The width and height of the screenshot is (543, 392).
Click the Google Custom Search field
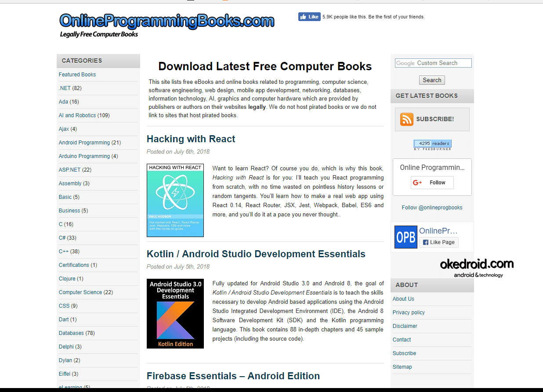[x=433, y=63]
